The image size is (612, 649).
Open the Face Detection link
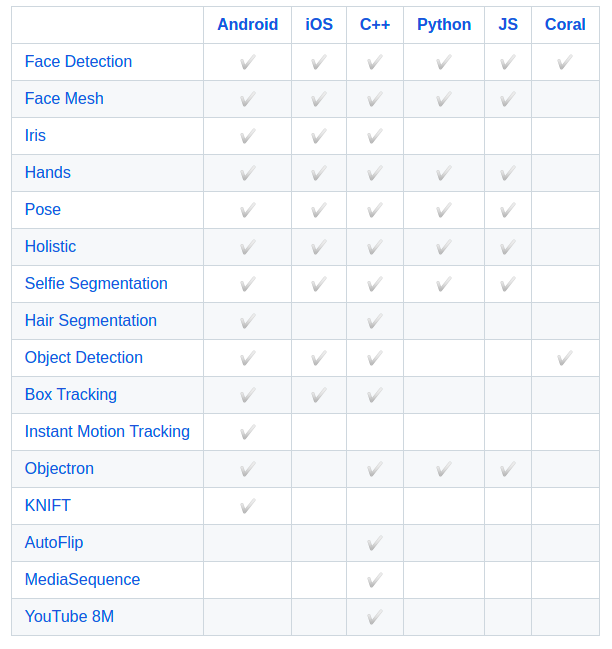point(78,62)
